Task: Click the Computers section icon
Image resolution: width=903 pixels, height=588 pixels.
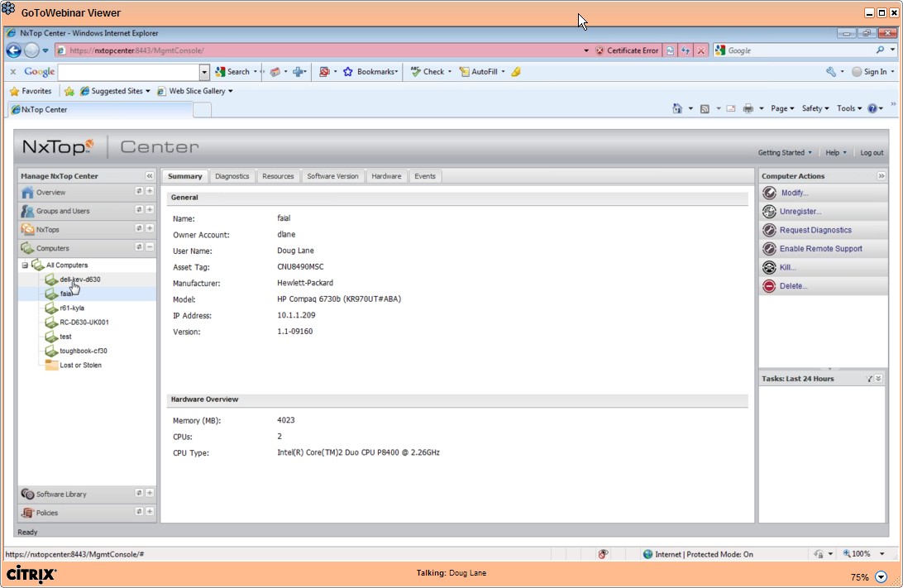Action: point(27,247)
